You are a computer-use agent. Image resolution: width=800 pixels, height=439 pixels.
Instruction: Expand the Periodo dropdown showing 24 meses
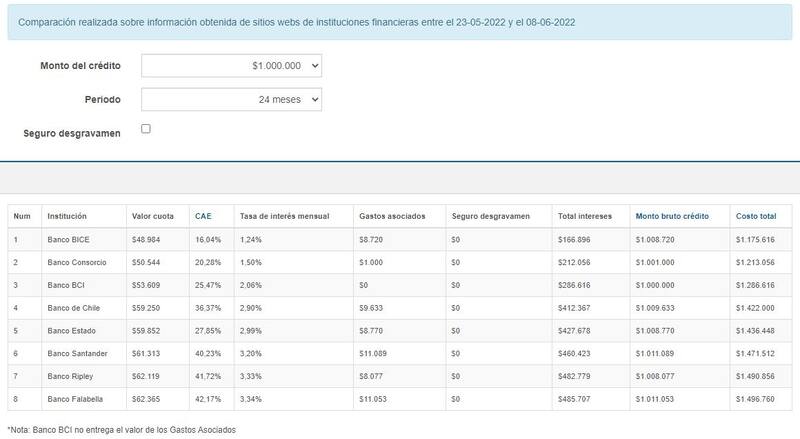[x=231, y=99]
